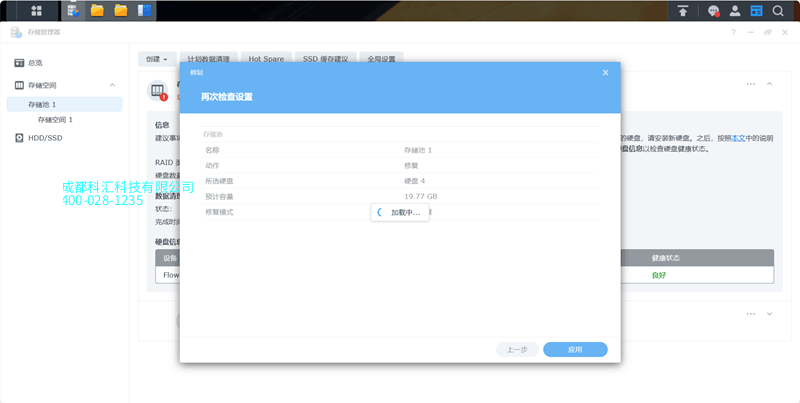
Task: Click the Storage Manager help question mark
Action: [x=733, y=32]
